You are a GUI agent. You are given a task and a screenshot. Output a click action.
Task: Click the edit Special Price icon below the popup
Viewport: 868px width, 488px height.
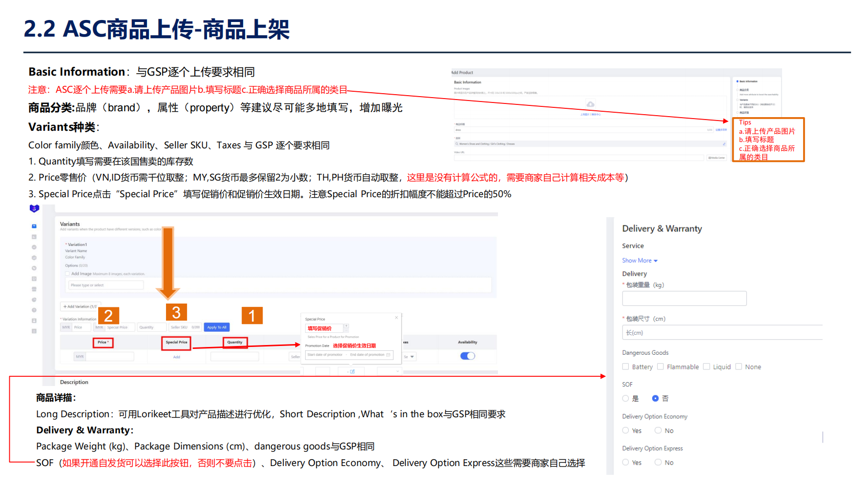click(x=352, y=371)
